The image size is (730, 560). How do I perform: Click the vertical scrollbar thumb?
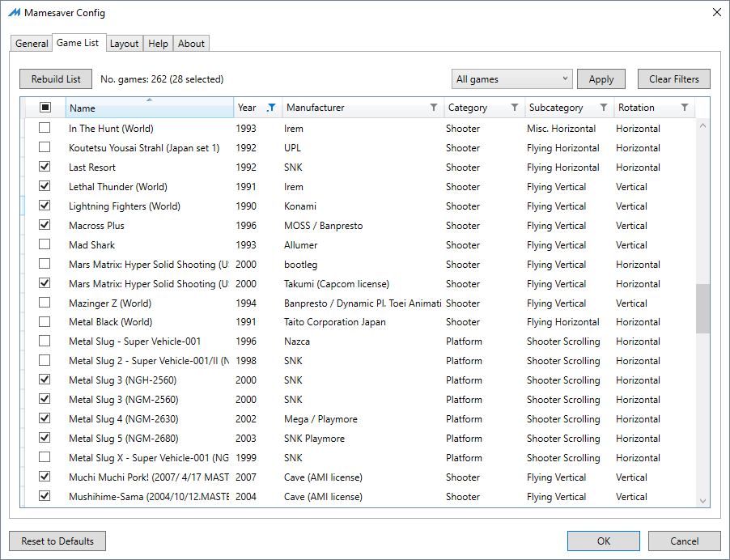703,308
